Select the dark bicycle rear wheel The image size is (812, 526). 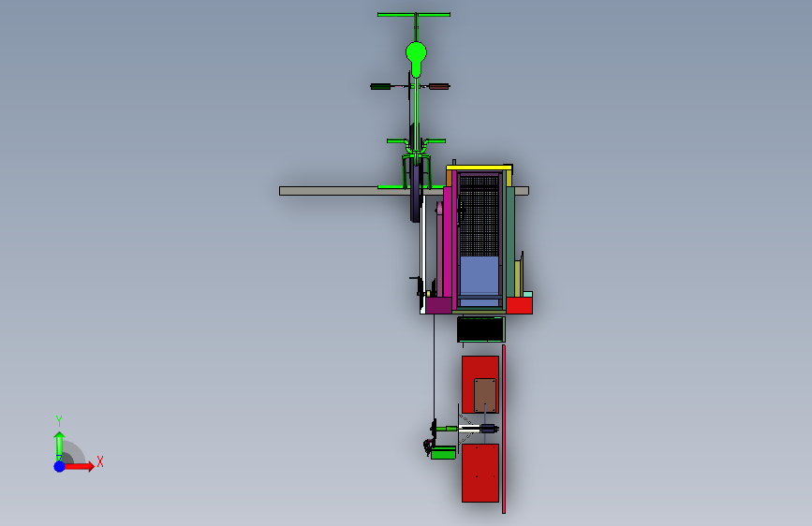(415, 189)
